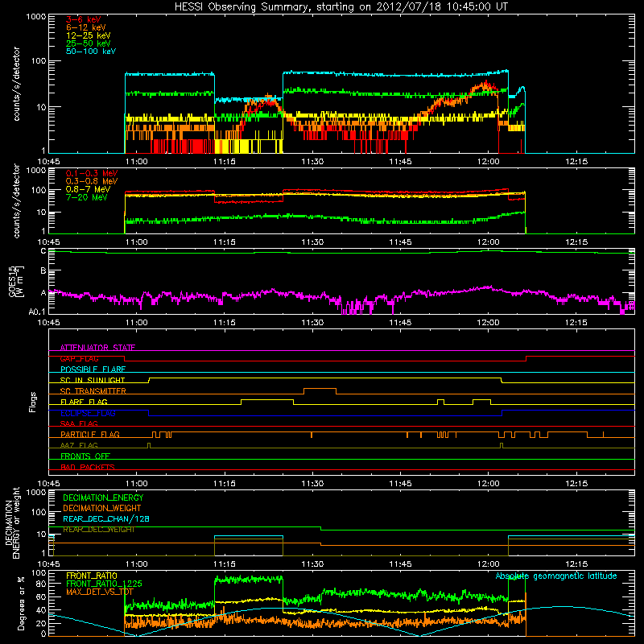Click the HESSI Observing Summary title
The width and height of the screenshot is (644, 644).
[341, 6]
